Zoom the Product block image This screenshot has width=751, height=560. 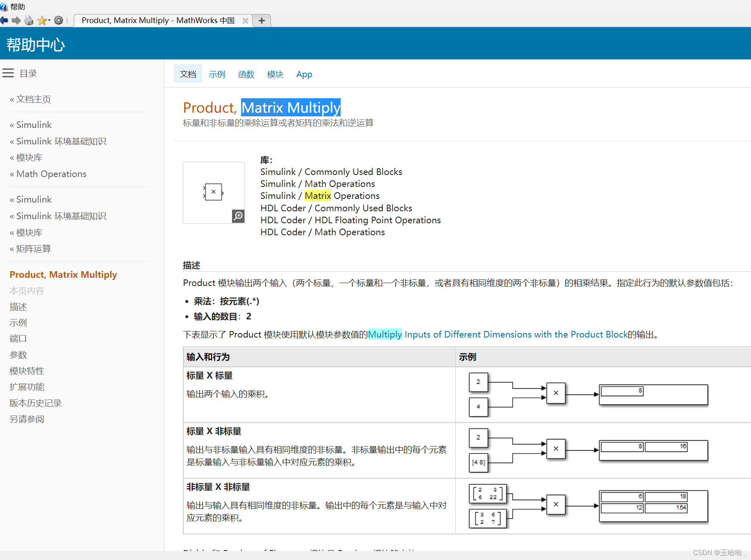[x=238, y=216]
